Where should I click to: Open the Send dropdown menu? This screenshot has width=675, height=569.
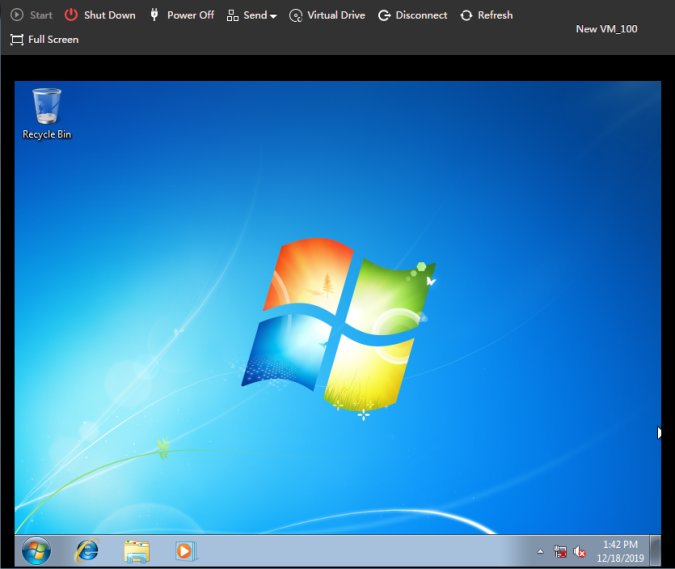(x=251, y=15)
